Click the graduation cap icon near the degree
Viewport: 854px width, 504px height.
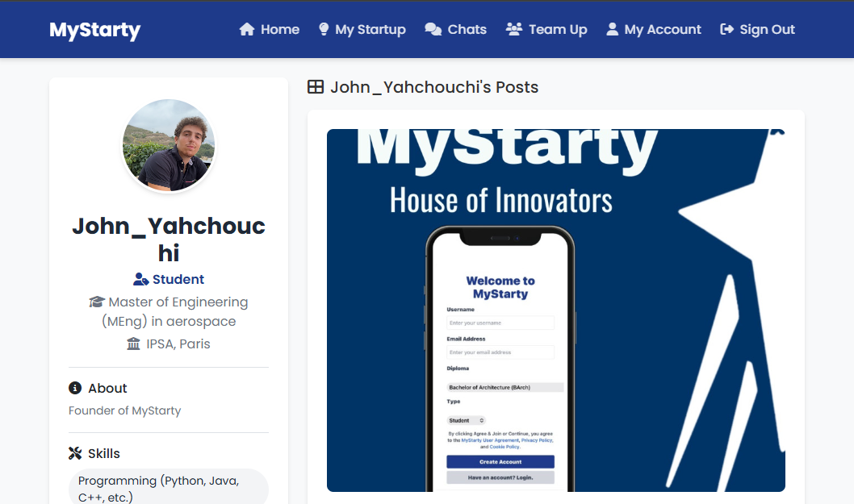point(97,301)
